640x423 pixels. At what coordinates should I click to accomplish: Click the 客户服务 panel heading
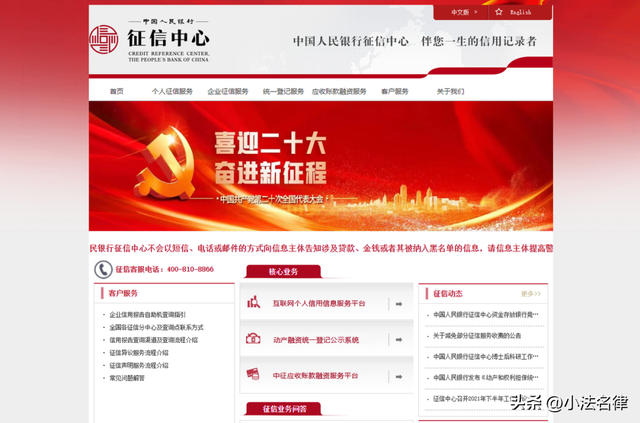pyautogui.click(x=123, y=293)
